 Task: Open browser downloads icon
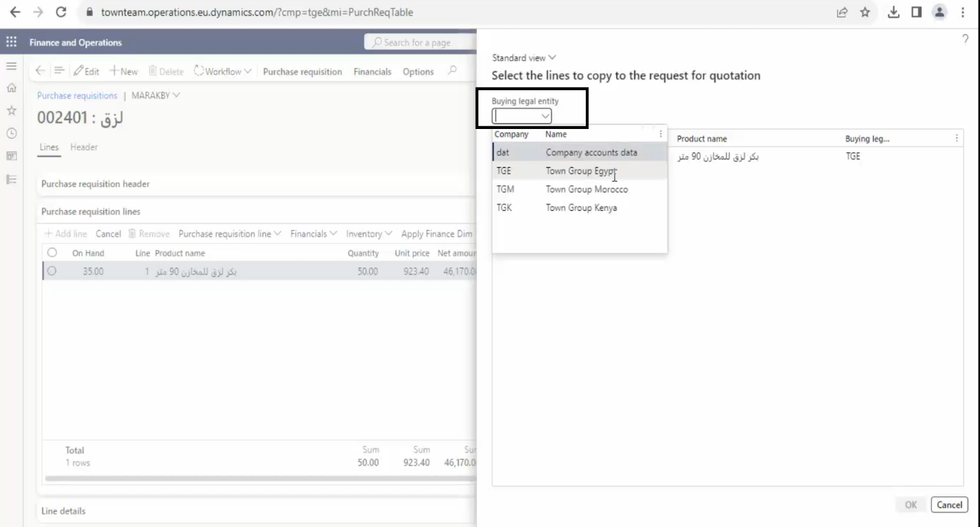pyautogui.click(x=895, y=12)
